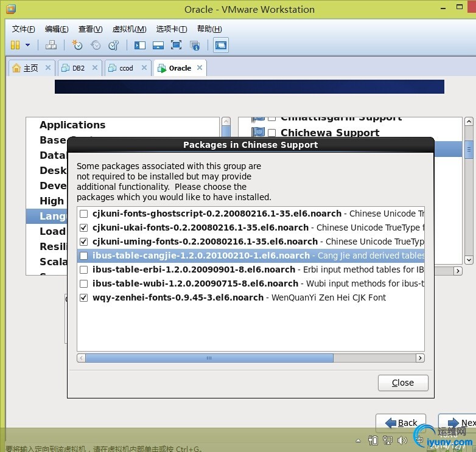The image size is (476, 452).
Task: Open the 帮助(H) menu
Action: pyautogui.click(x=209, y=29)
